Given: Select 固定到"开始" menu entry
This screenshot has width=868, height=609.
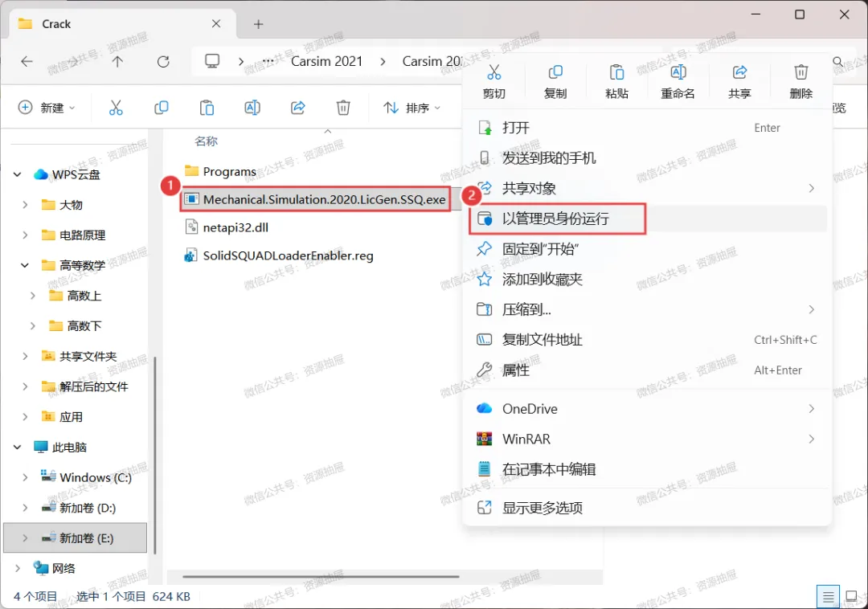Looking at the screenshot, I should [x=647, y=249].
